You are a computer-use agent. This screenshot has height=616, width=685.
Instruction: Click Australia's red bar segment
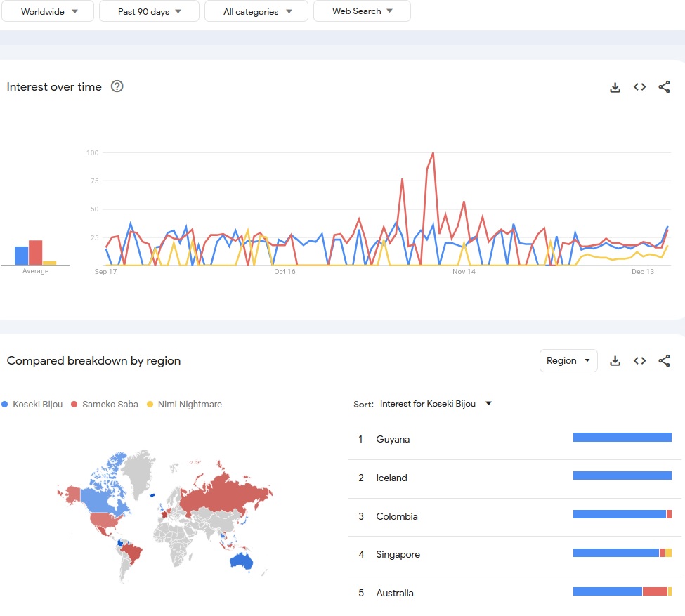click(x=655, y=591)
